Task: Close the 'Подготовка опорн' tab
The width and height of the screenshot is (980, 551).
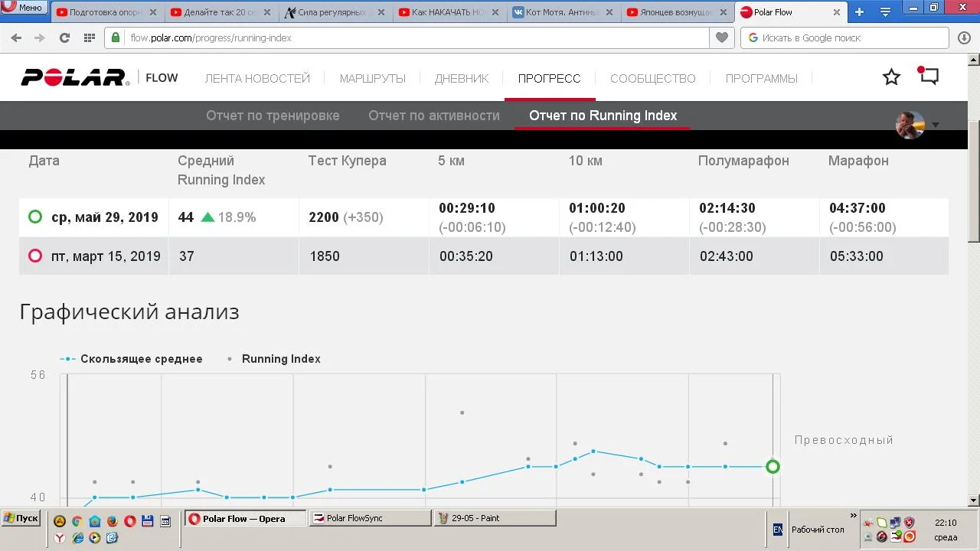Action: click(153, 12)
